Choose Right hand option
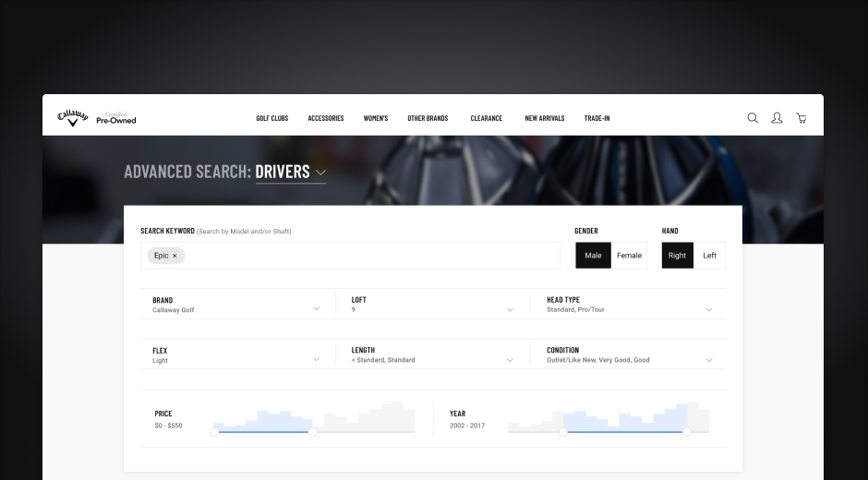The image size is (868, 480). (677, 256)
